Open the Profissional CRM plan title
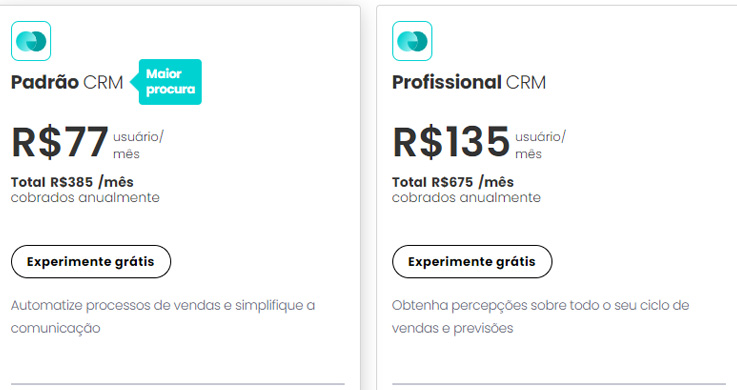The height and width of the screenshot is (390, 737). [469, 82]
